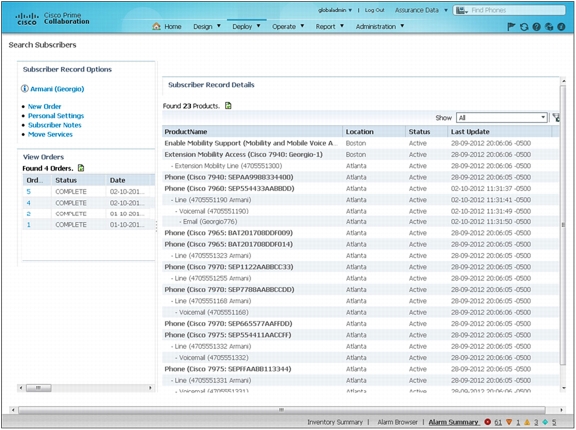Click the Inventory Summary link
Viewport: 576px width, 430px height.
pyautogui.click(x=335, y=422)
